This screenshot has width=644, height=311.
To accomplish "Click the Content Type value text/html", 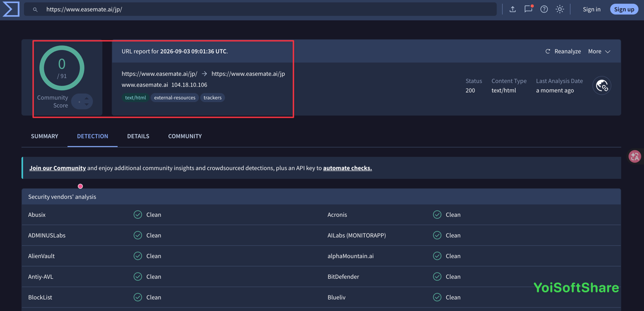I will pos(504,91).
